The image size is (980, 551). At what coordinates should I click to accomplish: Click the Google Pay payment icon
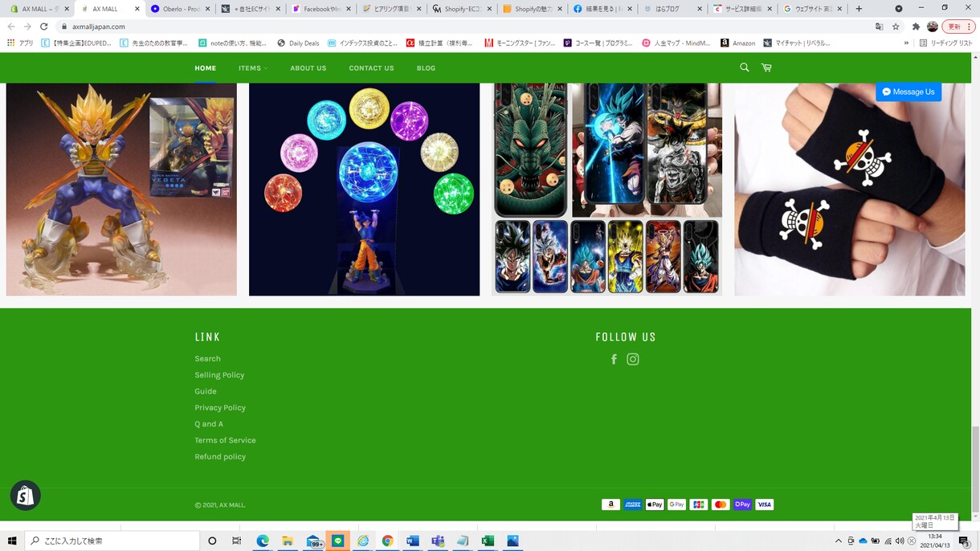[x=676, y=504]
